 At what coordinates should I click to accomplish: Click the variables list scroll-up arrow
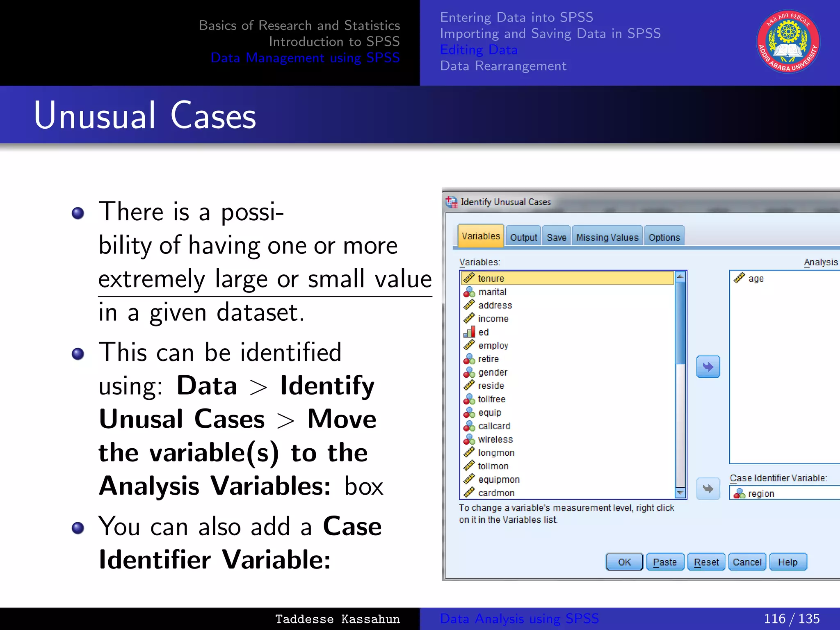click(680, 277)
